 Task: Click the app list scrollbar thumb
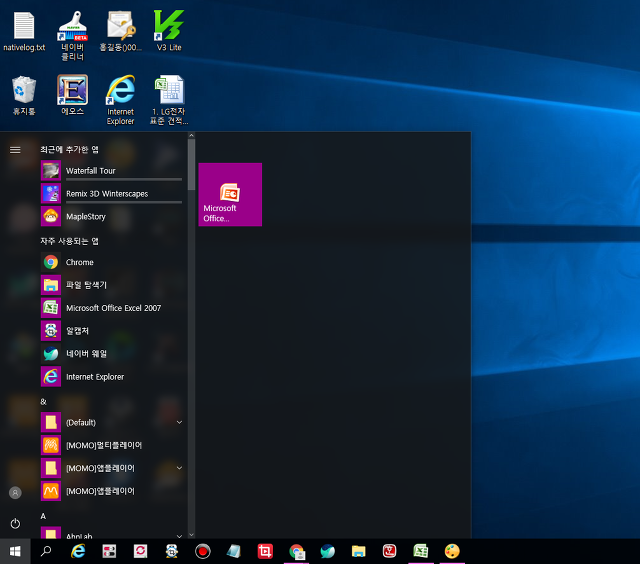(191, 164)
